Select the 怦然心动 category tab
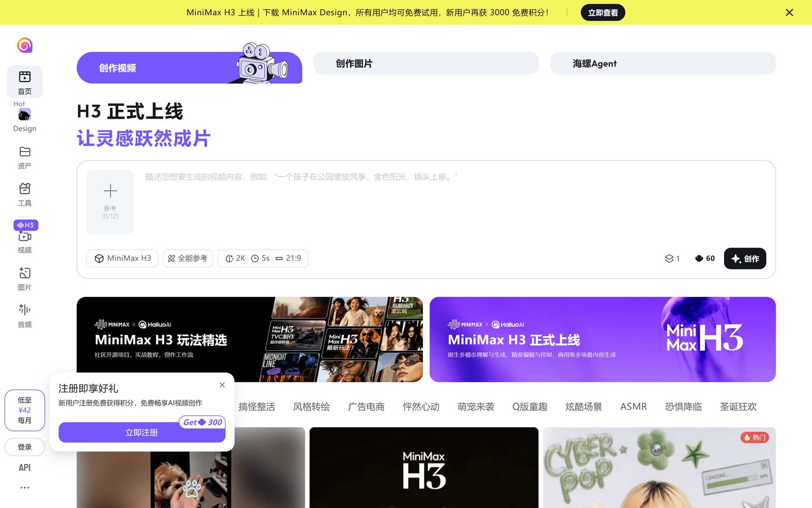This screenshot has height=508, width=812. click(421, 407)
